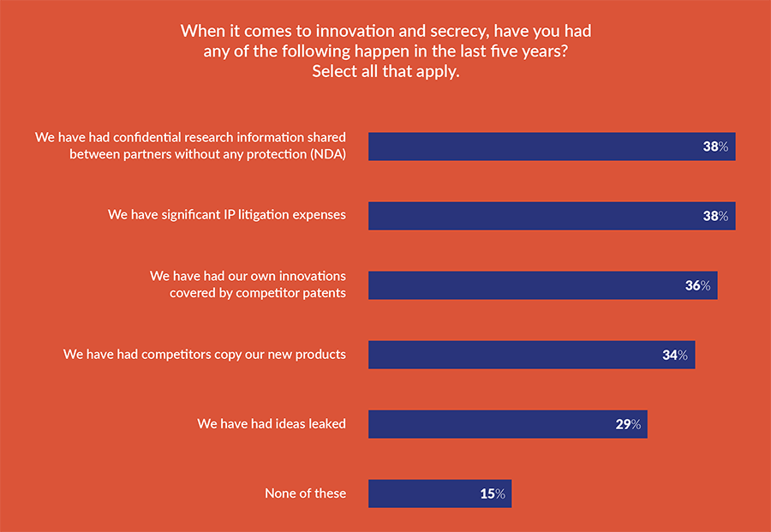
Task: Click the 38% value on the top bar
Action: (x=715, y=146)
